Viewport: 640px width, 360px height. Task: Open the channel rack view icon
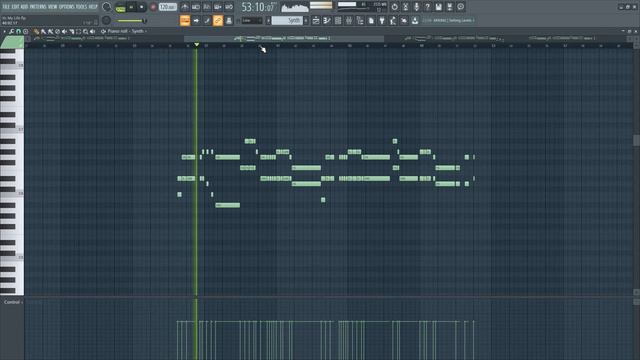tap(338, 20)
